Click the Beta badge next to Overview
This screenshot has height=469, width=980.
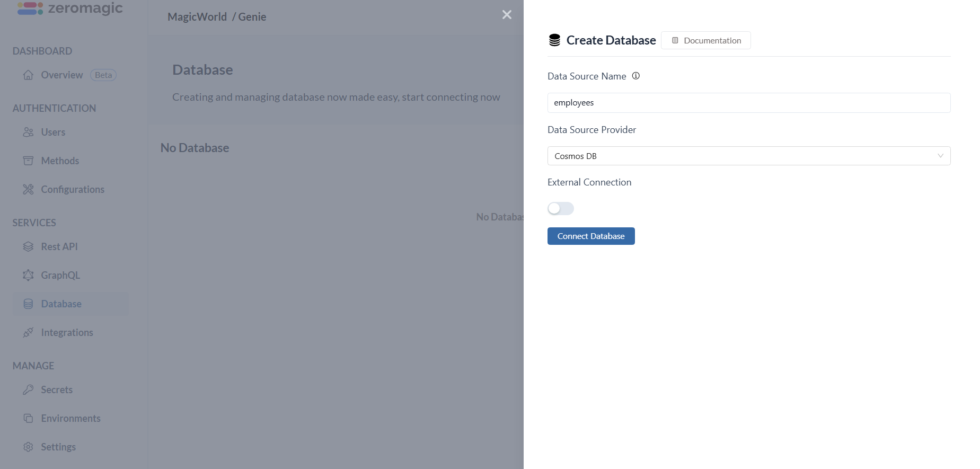(103, 75)
